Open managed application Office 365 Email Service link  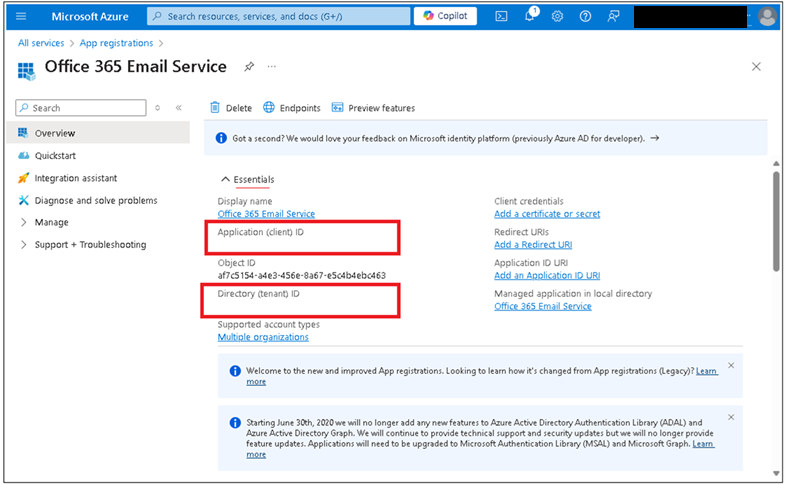543,306
